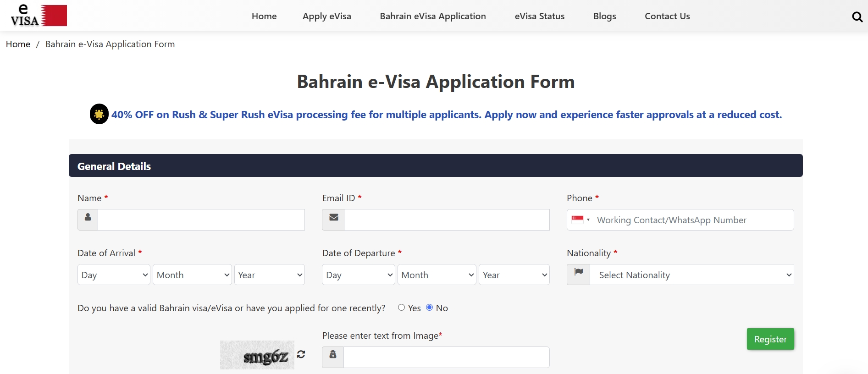The width and height of the screenshot is (868, 374).
Task: Expand the Select Nationality dropdown
Action: click(691, 275)
